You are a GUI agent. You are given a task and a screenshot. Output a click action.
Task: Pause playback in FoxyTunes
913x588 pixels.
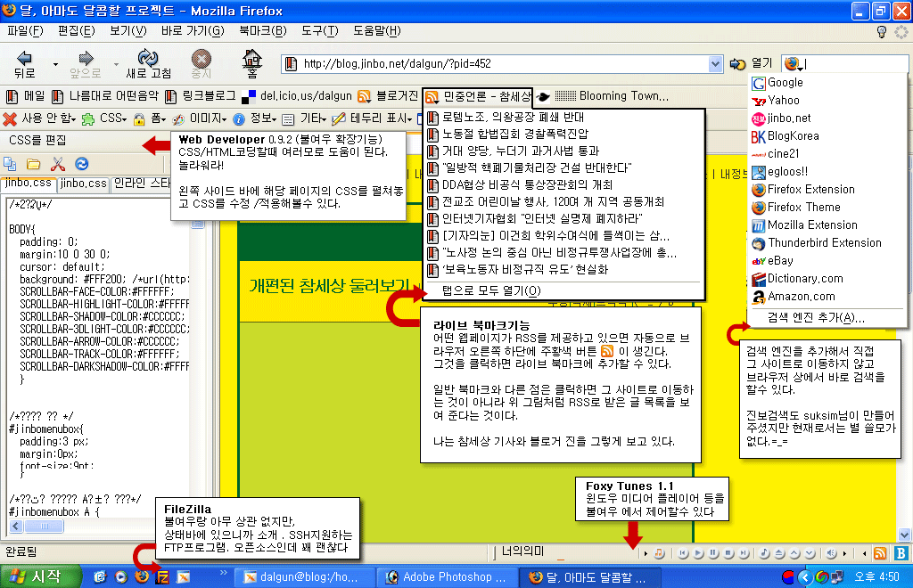coord(714,553)
